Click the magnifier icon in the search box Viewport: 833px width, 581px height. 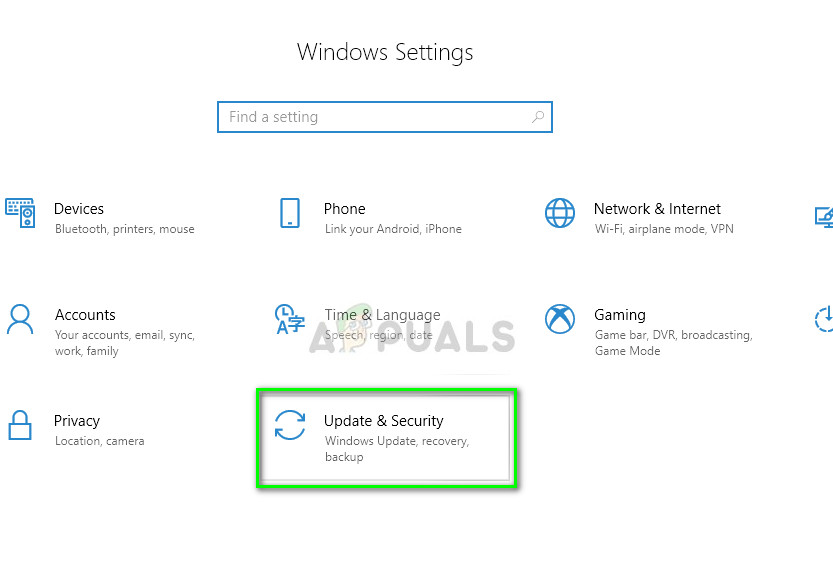tap(538, 117)
